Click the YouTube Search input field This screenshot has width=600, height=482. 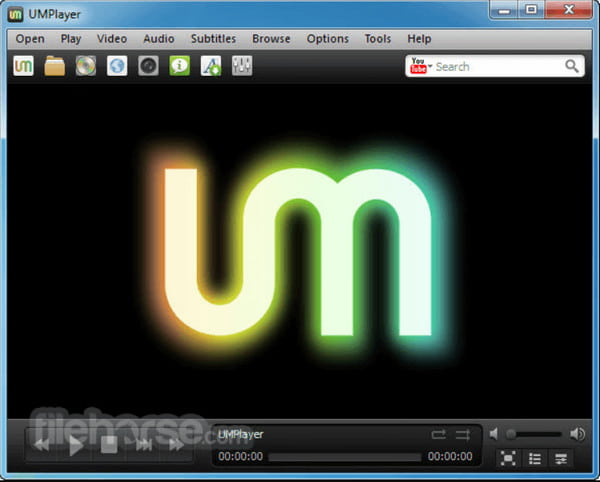coord(497,67)
